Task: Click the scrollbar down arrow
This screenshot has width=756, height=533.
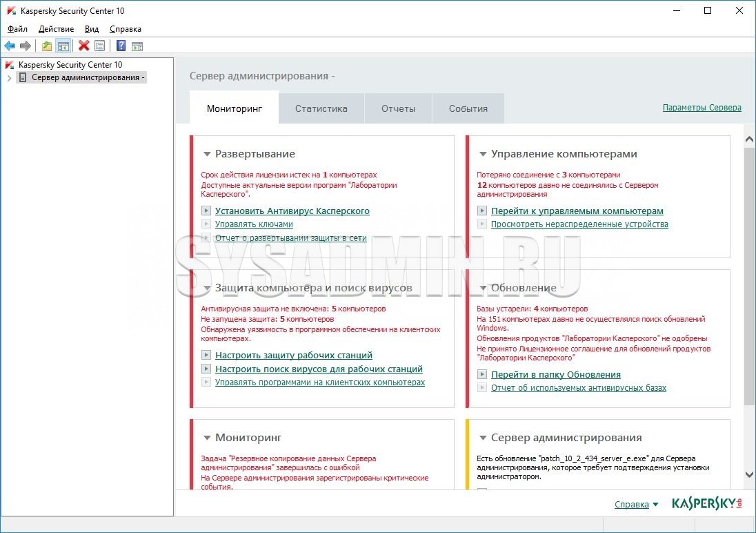Action: 749,474
